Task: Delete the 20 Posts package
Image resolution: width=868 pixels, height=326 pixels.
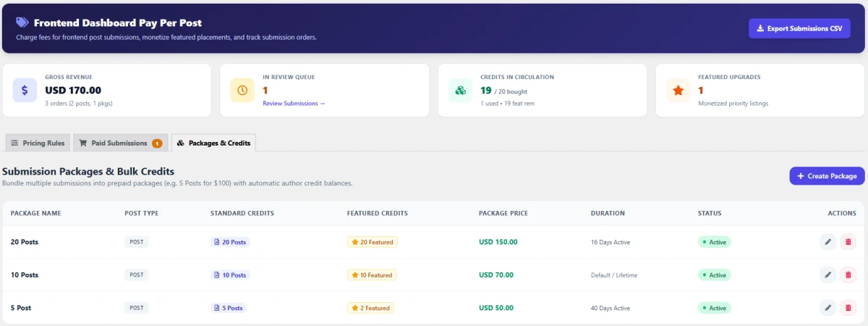Action: 848,242
